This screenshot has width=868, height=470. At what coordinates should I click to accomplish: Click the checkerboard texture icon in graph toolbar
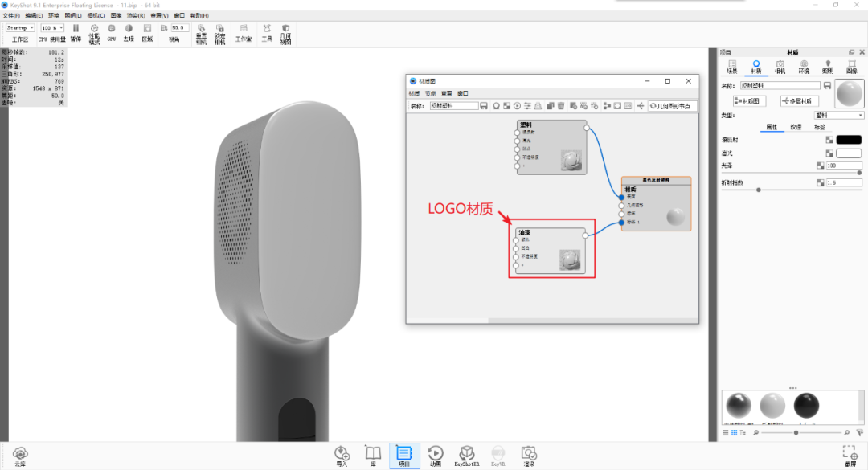point(506,106)
